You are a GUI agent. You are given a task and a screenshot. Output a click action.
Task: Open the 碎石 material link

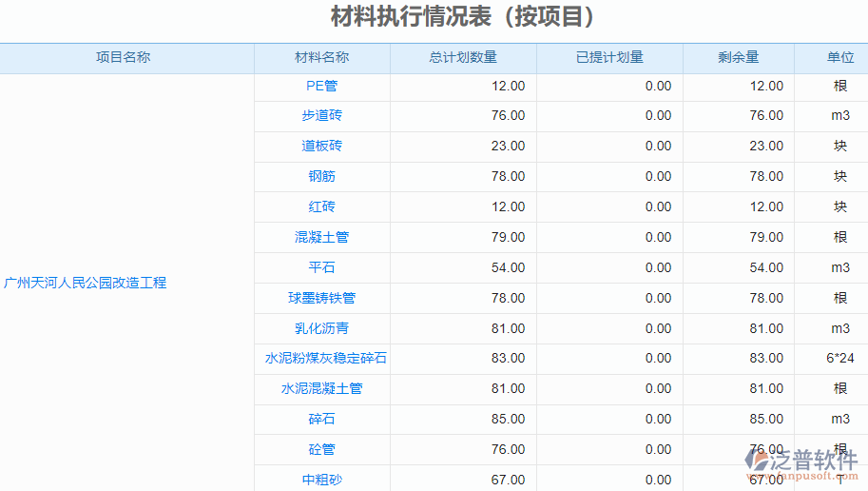coord(321,419)
